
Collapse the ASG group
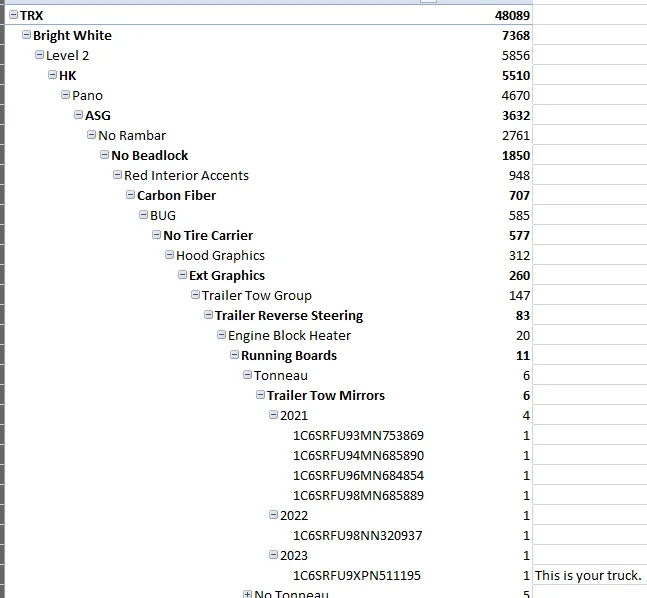pos(78,115)
